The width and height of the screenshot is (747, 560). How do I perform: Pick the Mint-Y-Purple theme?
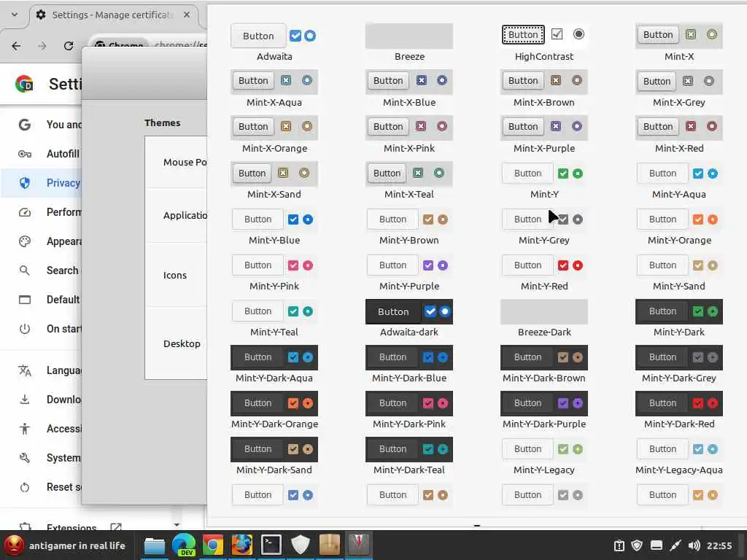click(409, 273)
